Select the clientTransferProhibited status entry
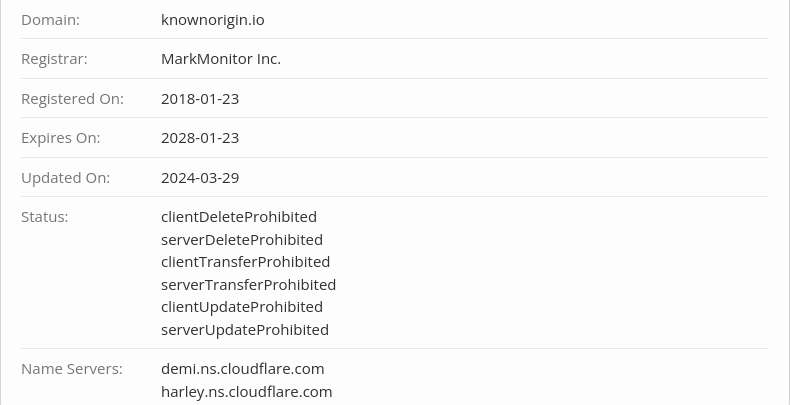Viewport: 790px width, 405px height. [245, 261]
